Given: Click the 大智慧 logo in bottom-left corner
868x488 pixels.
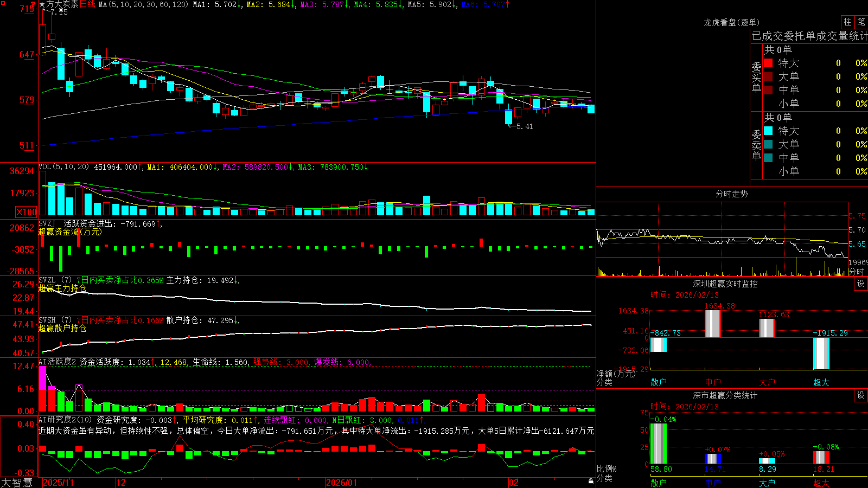Looking at the screenshot, I should pos(17,483).
